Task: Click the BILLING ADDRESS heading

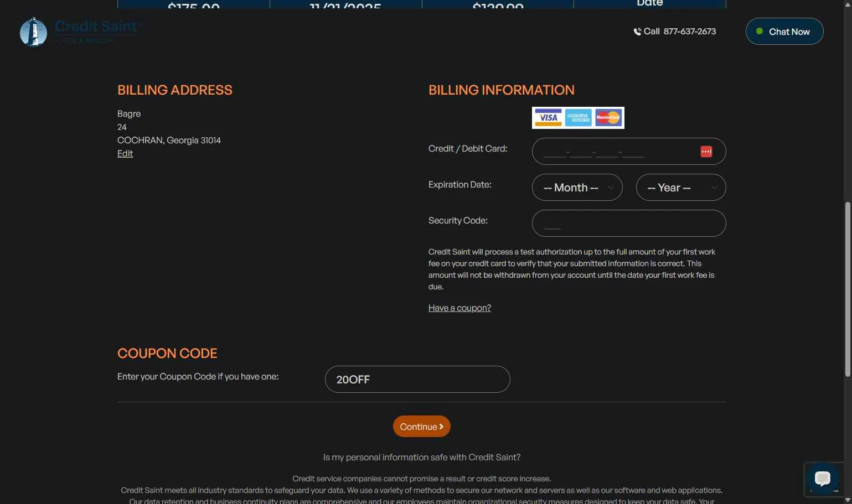Action: 175,90
